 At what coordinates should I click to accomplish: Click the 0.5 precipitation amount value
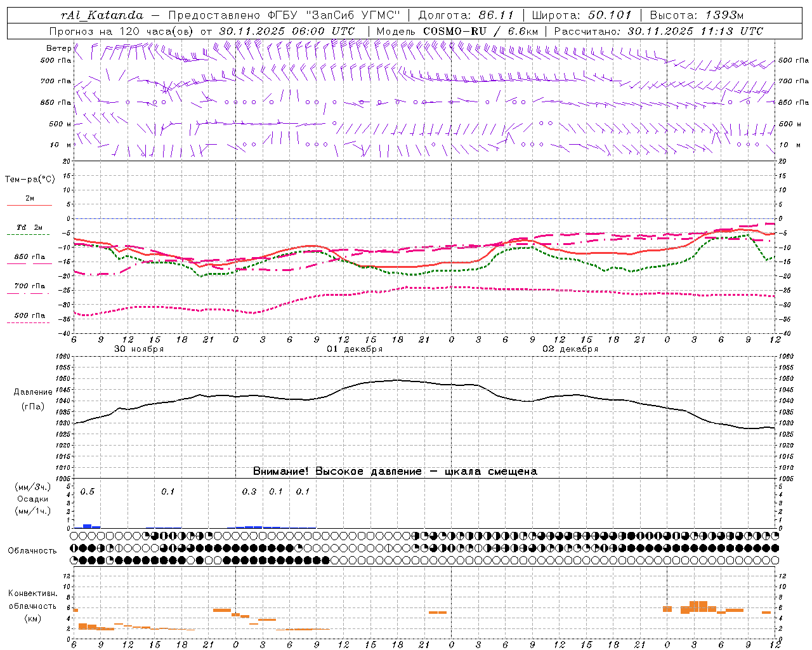click(88, 492)
